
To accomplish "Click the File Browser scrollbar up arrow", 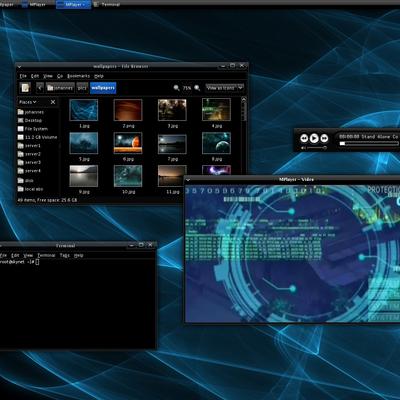I will 244,99.
